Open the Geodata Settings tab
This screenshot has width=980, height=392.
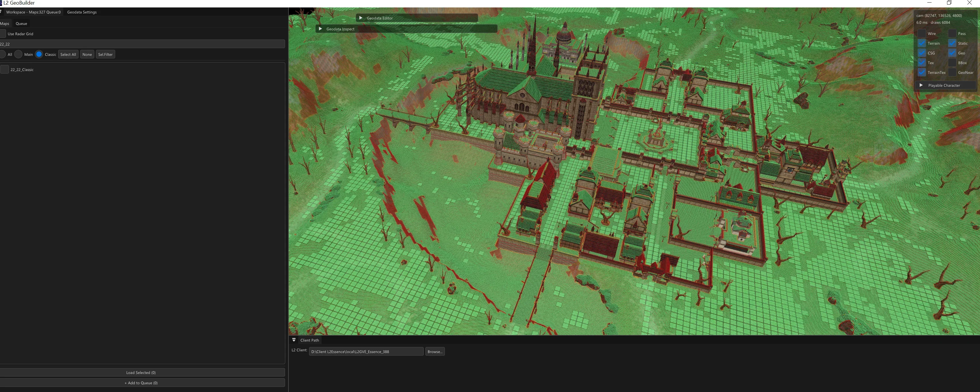click(x=82, y=12)
